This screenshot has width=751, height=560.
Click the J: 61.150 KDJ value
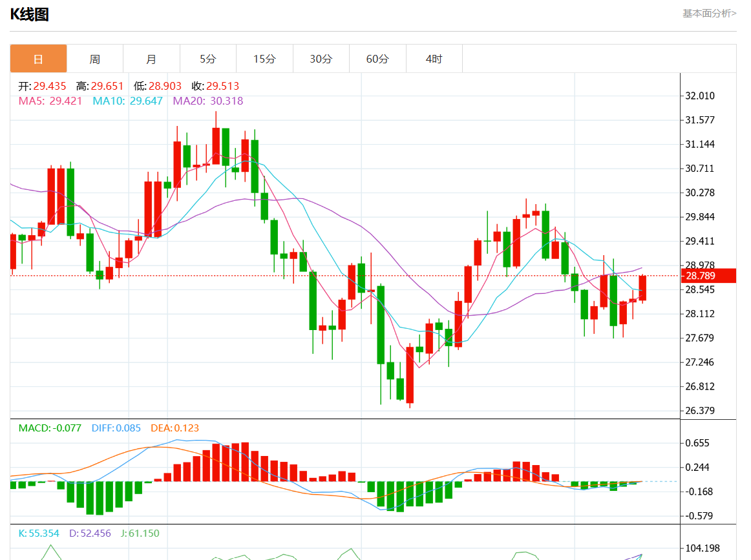(140, 534)
